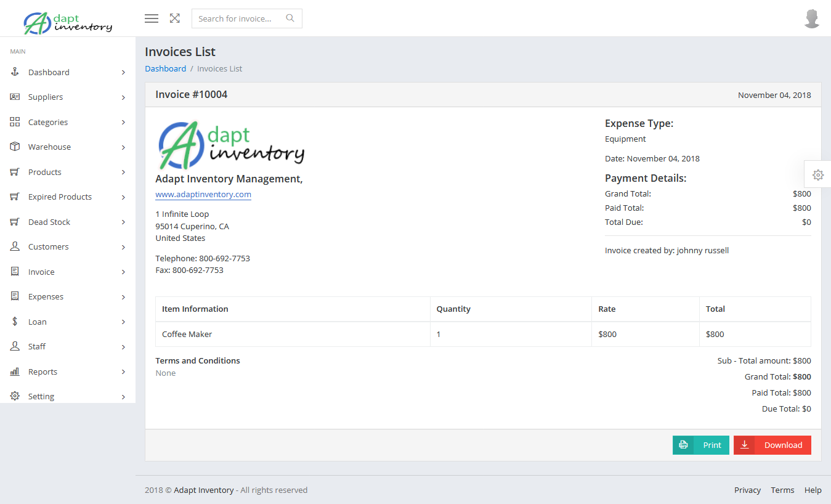The image size is (831, 504).
Task: Click the user avatar icon
Action: (812, 18)
